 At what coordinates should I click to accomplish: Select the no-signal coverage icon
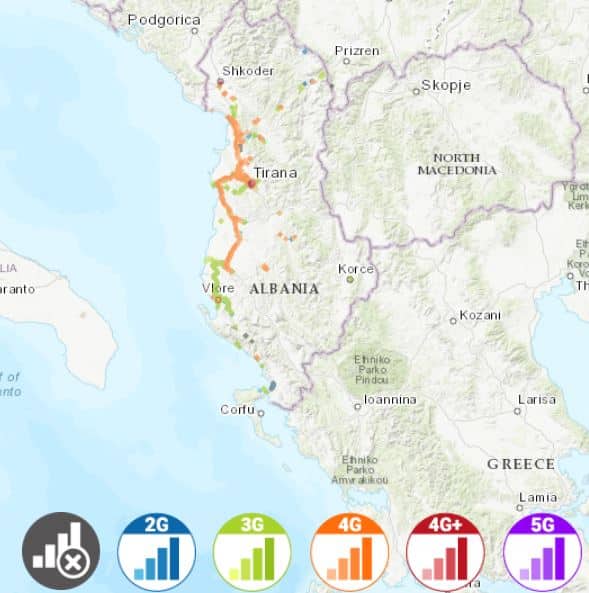(61, 551)
